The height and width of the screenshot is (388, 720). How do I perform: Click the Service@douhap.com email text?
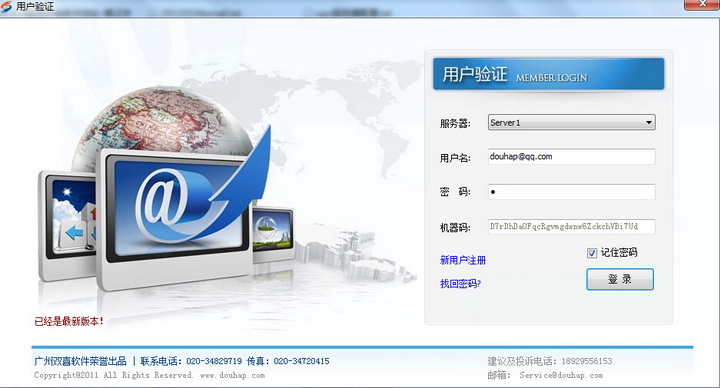click(x=561, y=375)
